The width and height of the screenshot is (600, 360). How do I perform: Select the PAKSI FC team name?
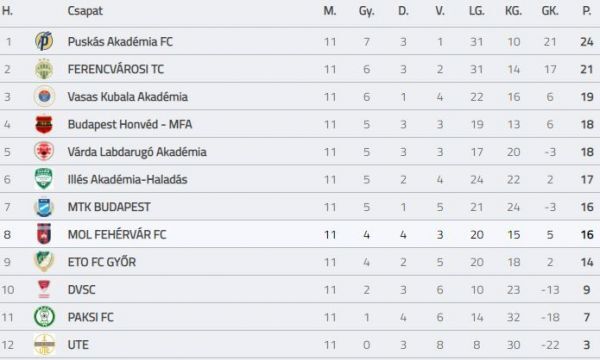pos(91,317)
